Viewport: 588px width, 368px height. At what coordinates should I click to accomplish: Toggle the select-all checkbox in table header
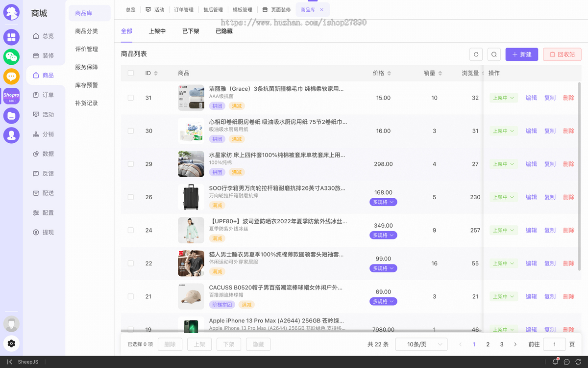pos(130,73)
